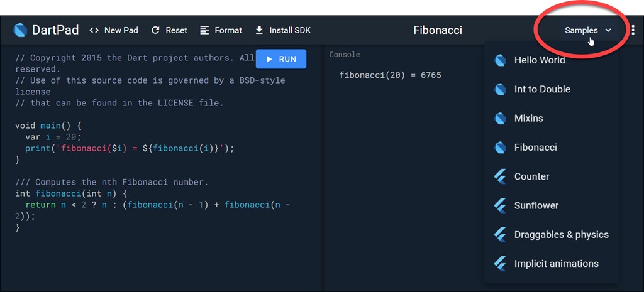Click the Format text button
The height and width of the screenshot is (292, 644).
click(228, 30)
